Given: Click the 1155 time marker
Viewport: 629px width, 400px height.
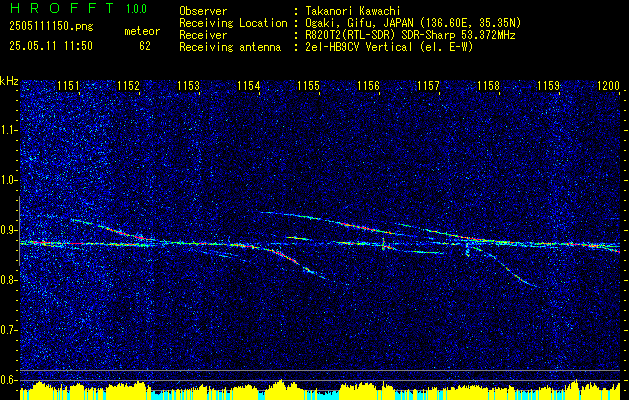Looking at the screenshot, I should pos(308,85).
